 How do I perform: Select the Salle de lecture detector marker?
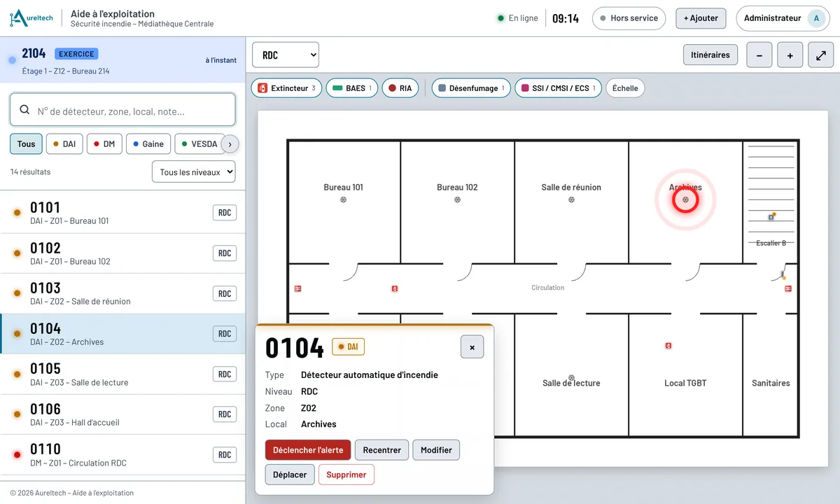[x=571, y=377]
